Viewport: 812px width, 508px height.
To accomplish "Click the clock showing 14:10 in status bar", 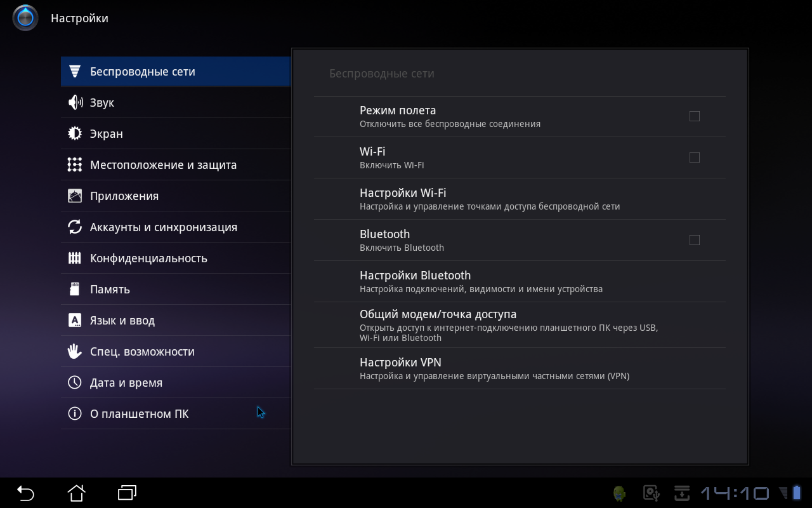I will (x=735, y=493).
